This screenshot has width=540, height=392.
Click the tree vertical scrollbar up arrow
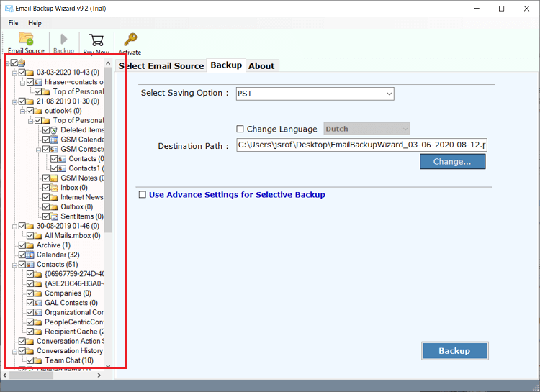pos(108,63)
